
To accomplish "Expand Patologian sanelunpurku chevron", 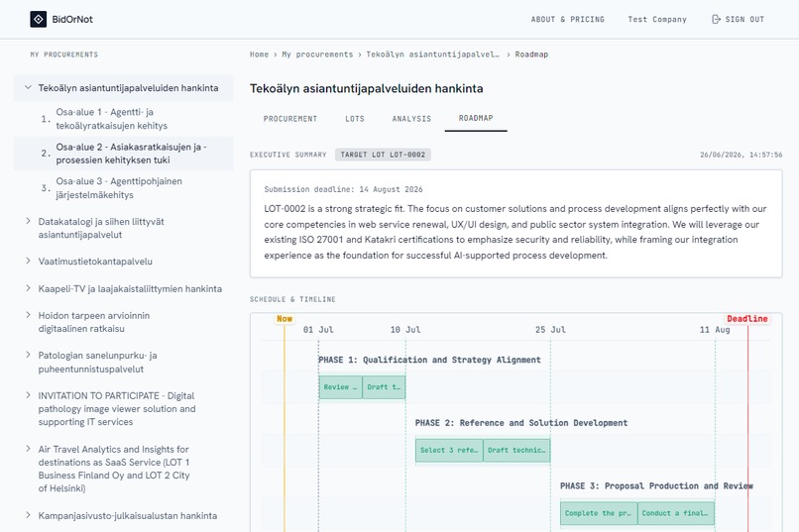I will [28, 355].
